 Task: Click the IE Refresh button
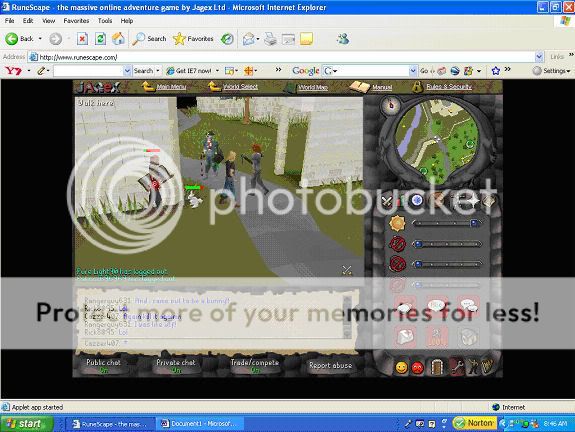click(x=100, y=39)
